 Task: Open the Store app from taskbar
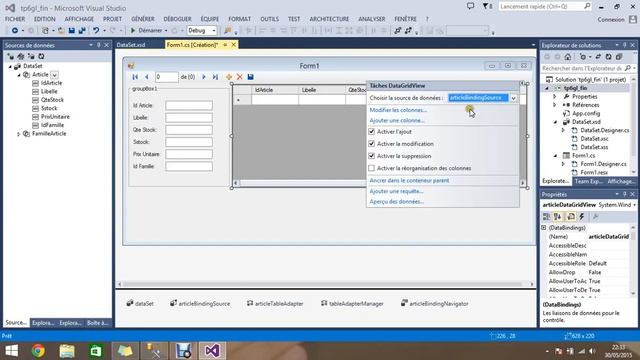[x=96, y=351]
